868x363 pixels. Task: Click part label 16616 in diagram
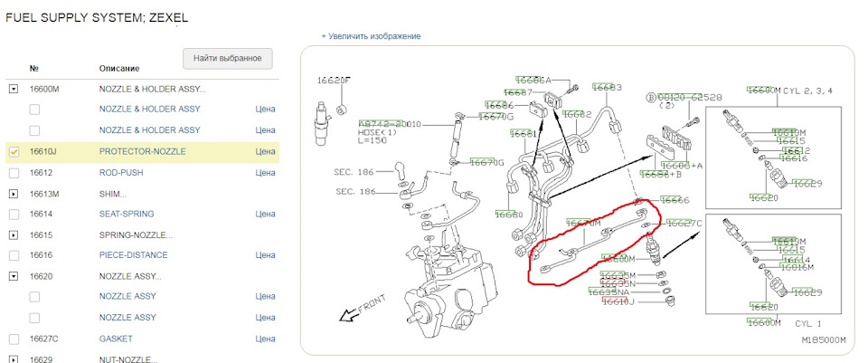tap(795, 158)
